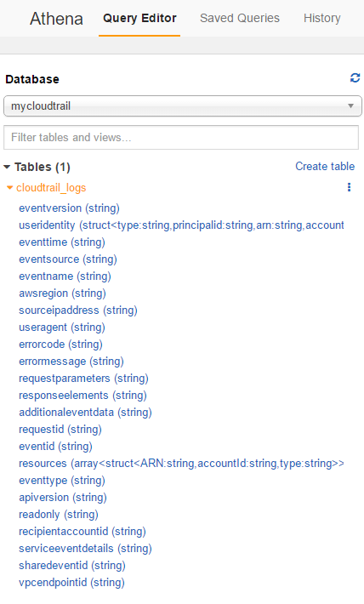Switch to the Saved Queries tab
The height and width of the screenshot is (604, 364).
[x=240, y=18]
